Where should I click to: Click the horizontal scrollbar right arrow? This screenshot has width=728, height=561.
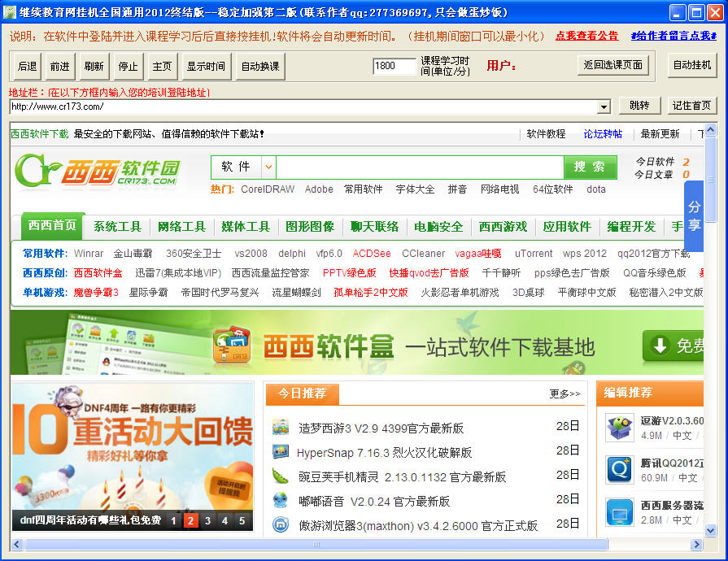pos(696,544)
